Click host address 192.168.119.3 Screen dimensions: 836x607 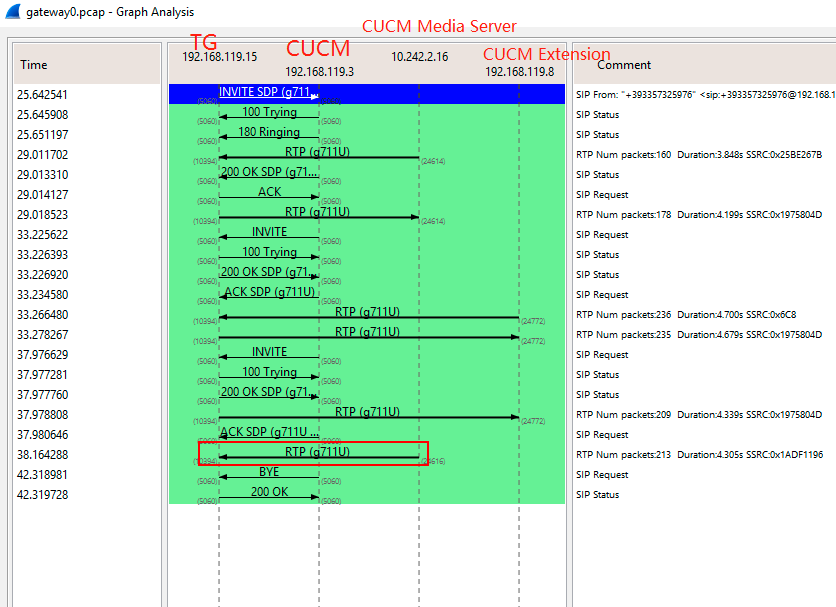[319, 71]
